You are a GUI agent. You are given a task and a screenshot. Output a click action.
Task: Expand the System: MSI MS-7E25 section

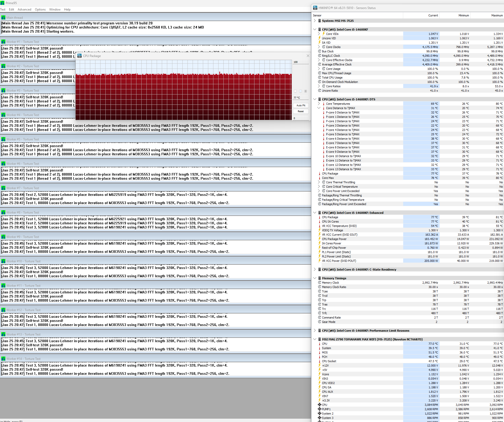pyautogui.click(x=315, y=21)
